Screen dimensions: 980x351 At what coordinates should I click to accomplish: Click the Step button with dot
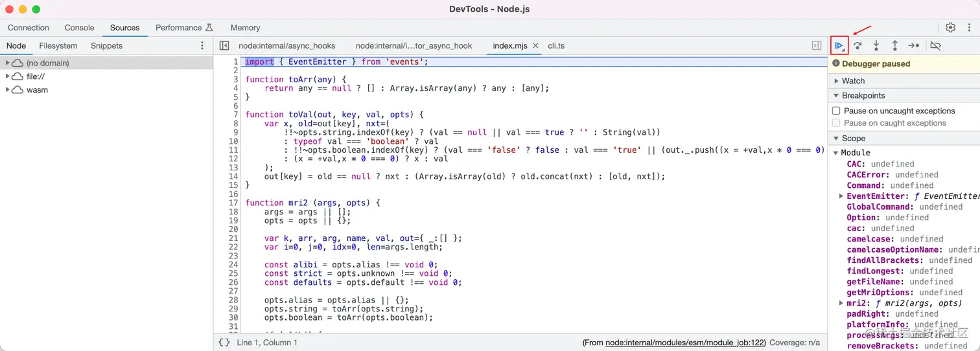click(x=914, y=45)
